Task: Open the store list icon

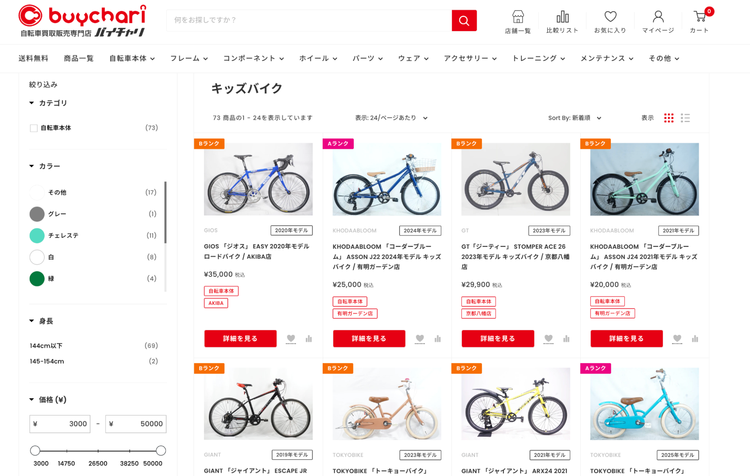Action: click(518, 17)
